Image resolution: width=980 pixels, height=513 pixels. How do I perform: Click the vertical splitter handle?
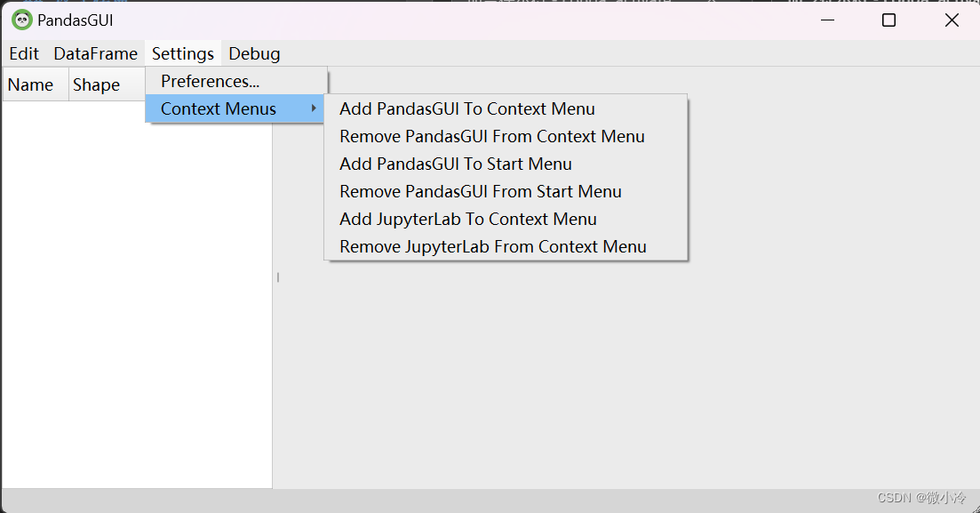tap(277, 277)
